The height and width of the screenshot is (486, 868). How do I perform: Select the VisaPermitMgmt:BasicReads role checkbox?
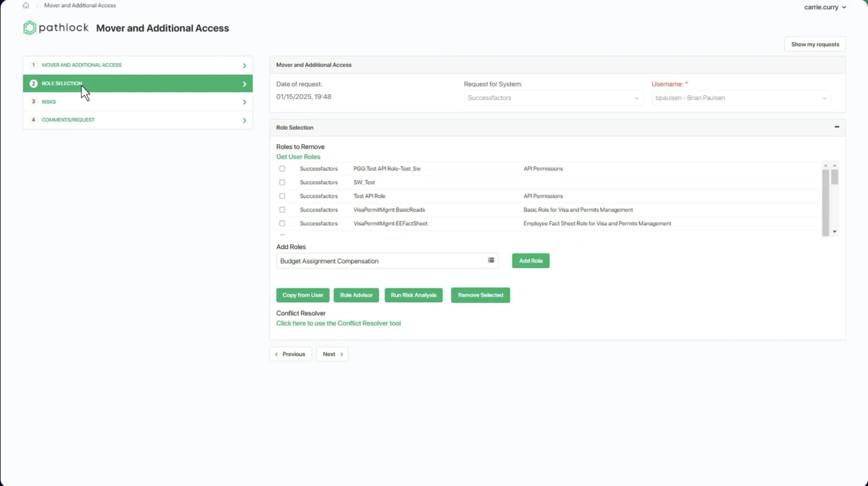tap(282, 210)
